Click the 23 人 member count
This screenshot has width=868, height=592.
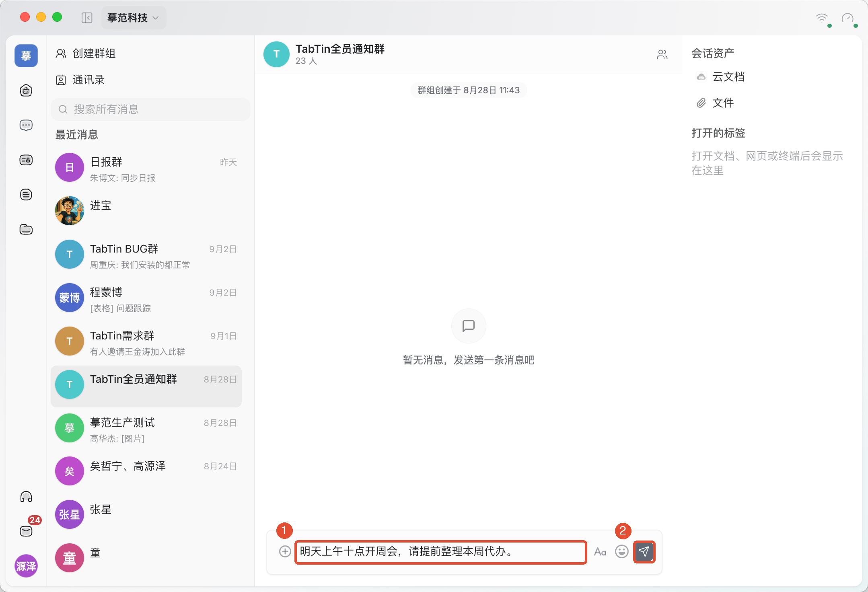[306, 61]
